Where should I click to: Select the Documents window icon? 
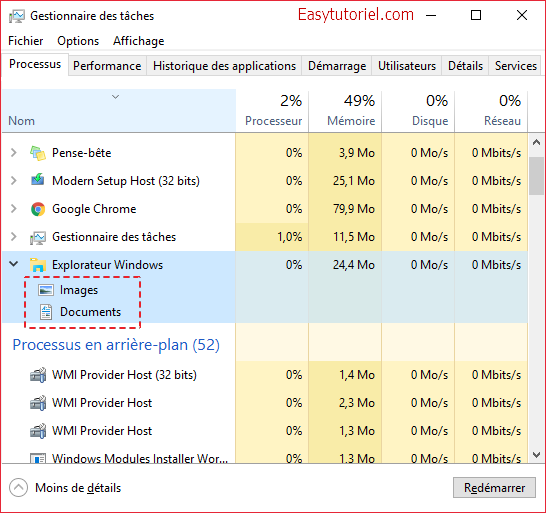pyautogui.click(x=46, y=312)
